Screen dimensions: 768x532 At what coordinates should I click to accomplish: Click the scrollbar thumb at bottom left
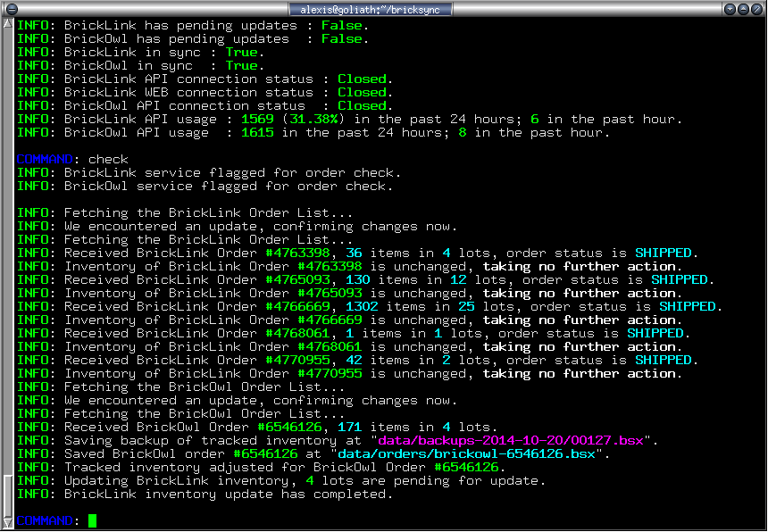8,495
